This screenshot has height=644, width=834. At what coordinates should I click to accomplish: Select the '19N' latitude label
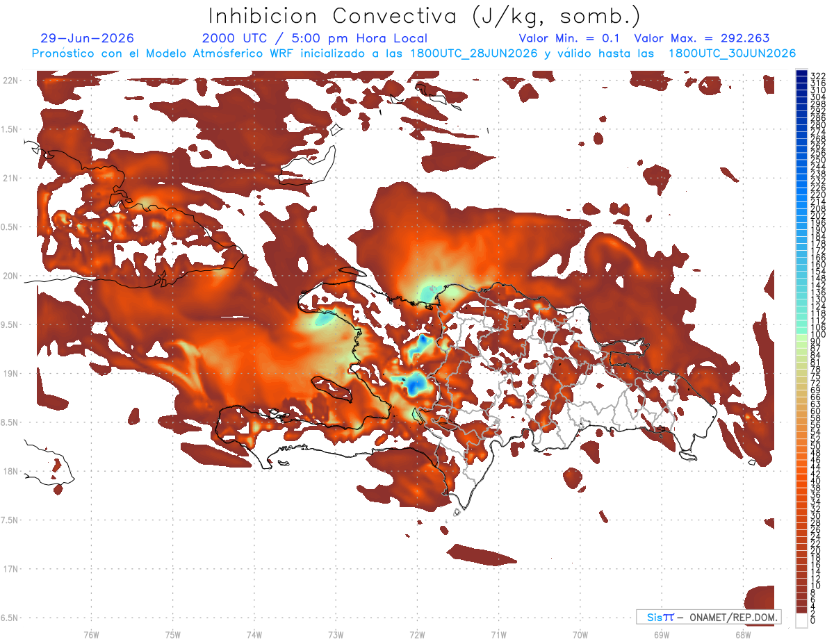click(10, 374)
